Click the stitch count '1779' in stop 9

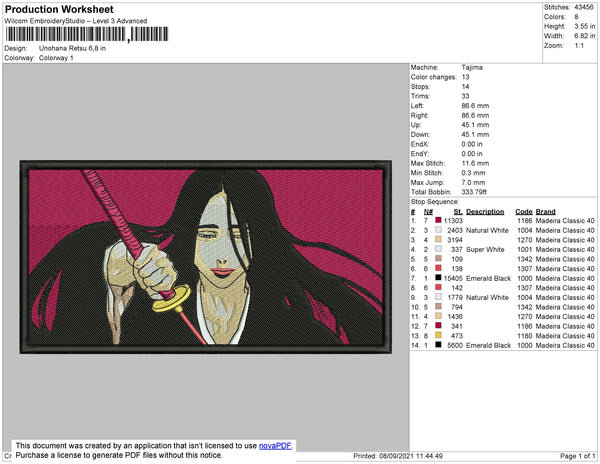(x=455, y=298)
